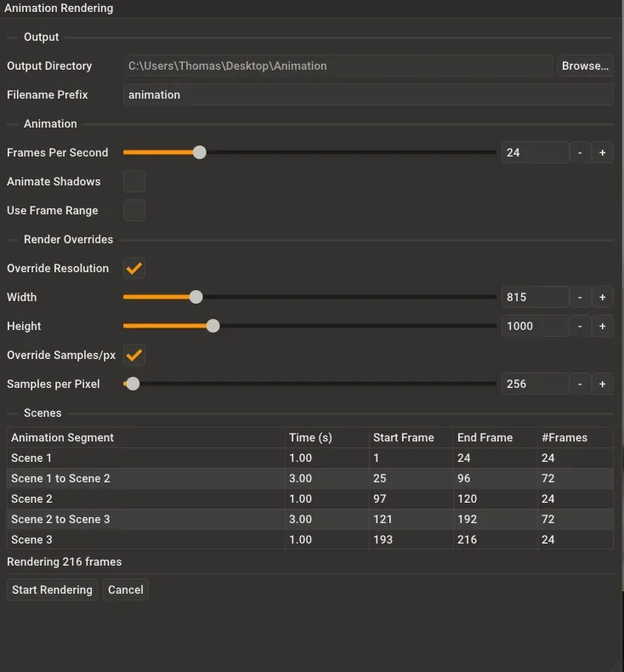Click the Frames Per Second slider handle
The image size is (624, 672).
click(x=199, y=152)
